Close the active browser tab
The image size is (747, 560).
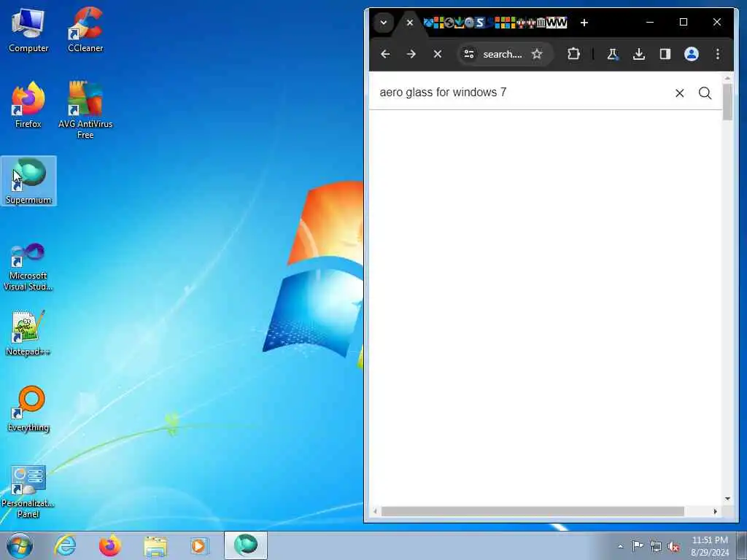tap(410, 23)
